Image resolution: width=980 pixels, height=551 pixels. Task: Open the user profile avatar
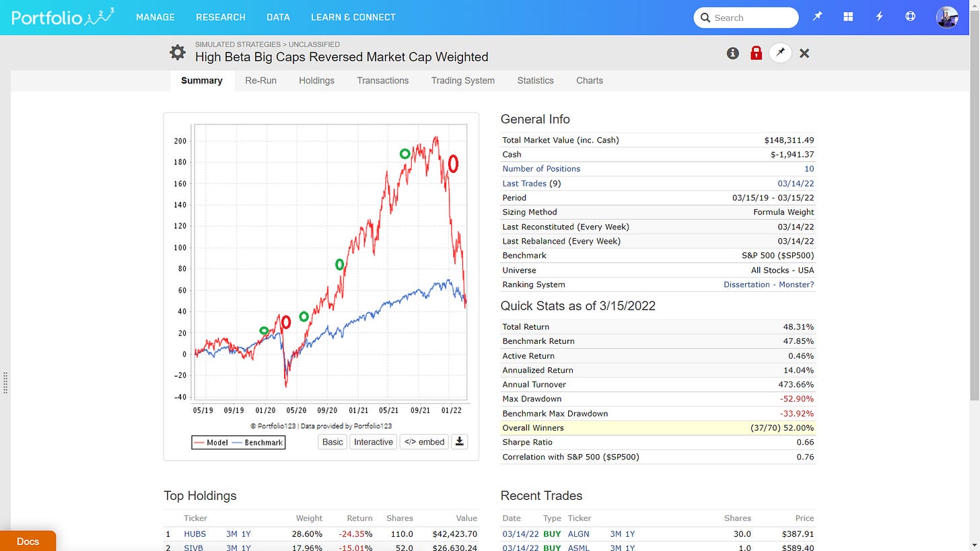947,17
